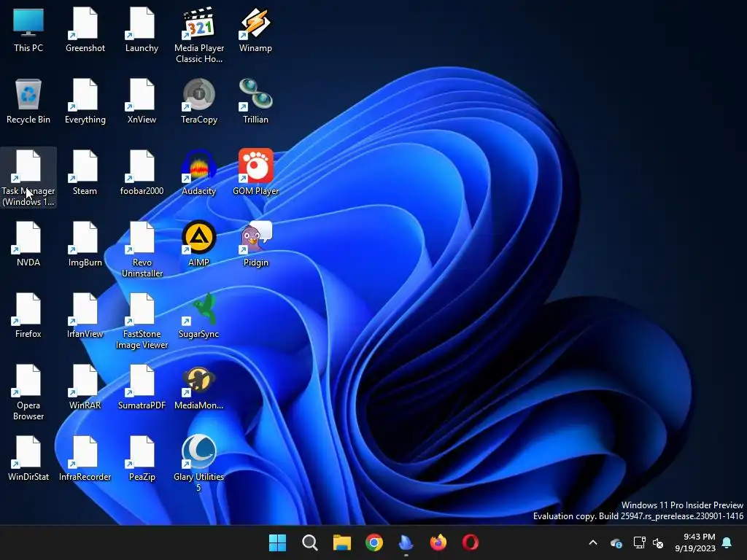
Task: Select the WinRAR shortcut
Action: pyautogui.click(x=85, y=386)
